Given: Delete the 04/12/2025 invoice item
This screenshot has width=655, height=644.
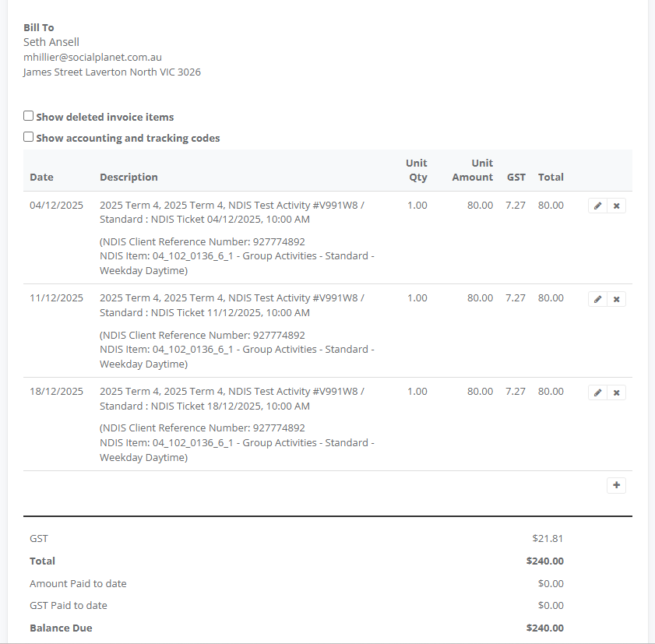Looking at the screenshot, I should [616, 206].
